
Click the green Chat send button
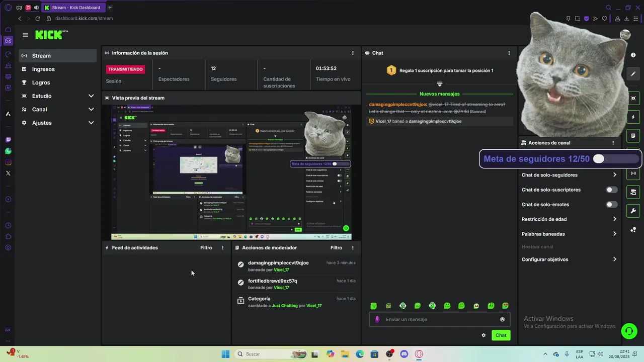pos(501,335)
